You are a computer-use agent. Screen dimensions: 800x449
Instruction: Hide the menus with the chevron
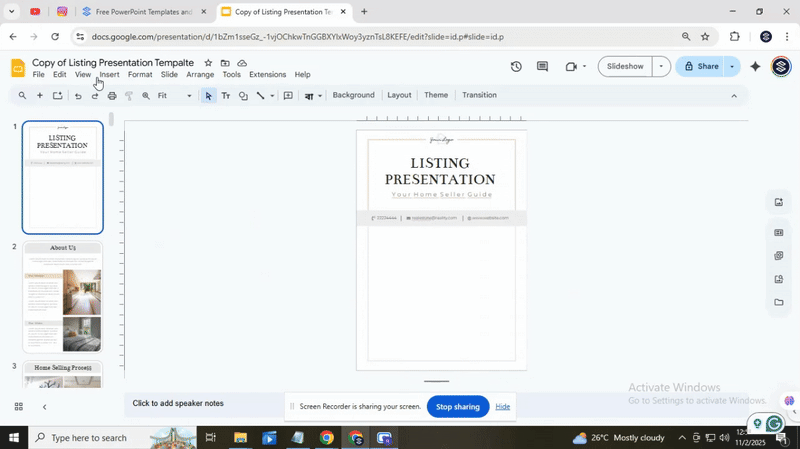734,96
